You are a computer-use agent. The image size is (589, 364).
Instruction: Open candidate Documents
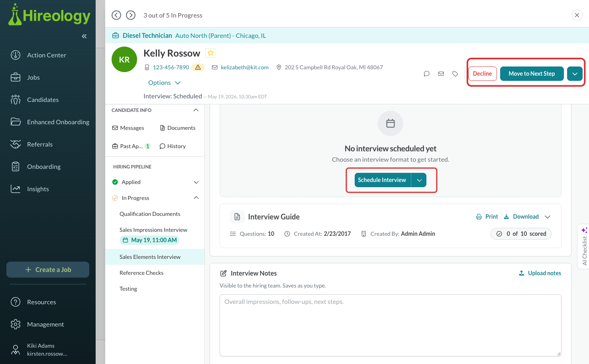178,128
